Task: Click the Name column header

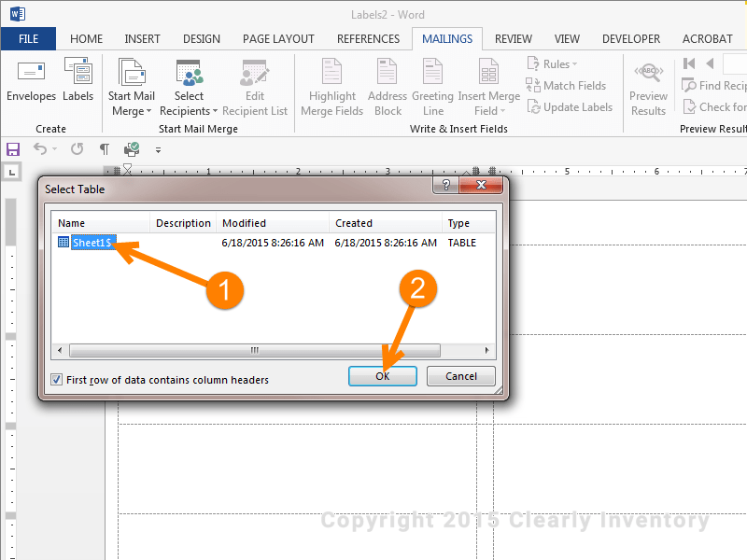Action: click(x=101, y=223)
